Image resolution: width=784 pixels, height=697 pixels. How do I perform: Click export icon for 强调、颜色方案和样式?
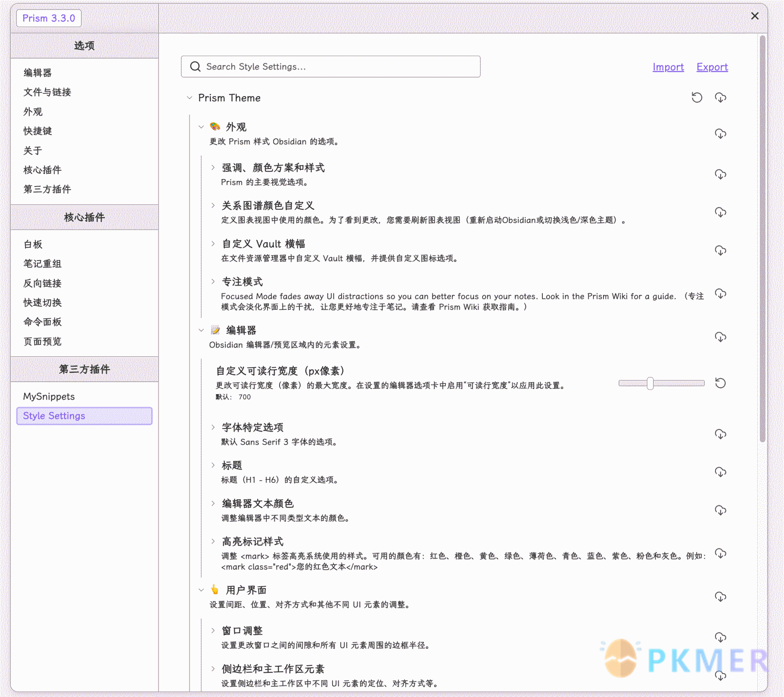[x=720, y=174]
